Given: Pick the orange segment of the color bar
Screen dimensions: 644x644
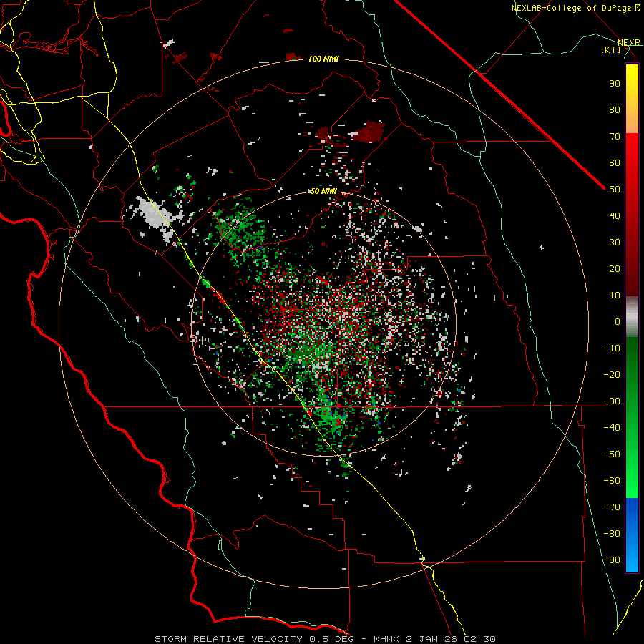Looking at the screenshot, I should coord(632,121).
